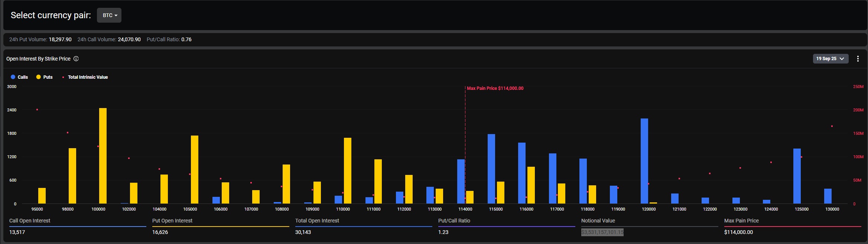
Task: Click the Total Open Interest value 30,143
Action: [x=303, y=232]
